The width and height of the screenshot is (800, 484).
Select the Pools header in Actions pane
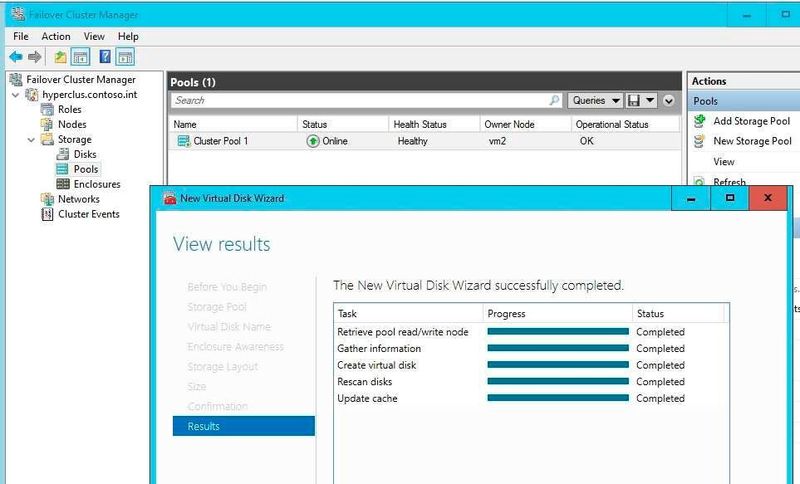point(744,101)
